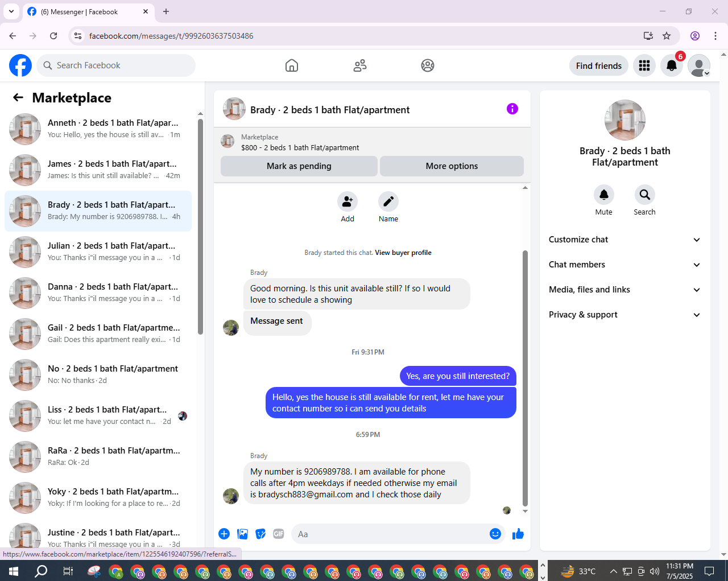
Task: Expand the Chat members section
Action: click(x=624, y=265)
